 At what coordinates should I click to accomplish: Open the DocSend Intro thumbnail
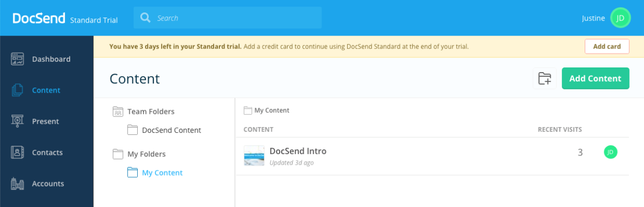[x=254, y=156]
